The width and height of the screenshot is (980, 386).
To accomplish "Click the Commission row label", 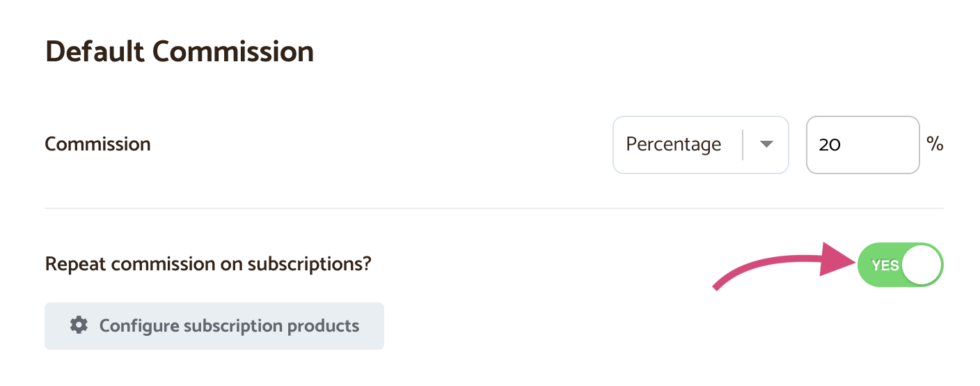I will click(97, 144).
